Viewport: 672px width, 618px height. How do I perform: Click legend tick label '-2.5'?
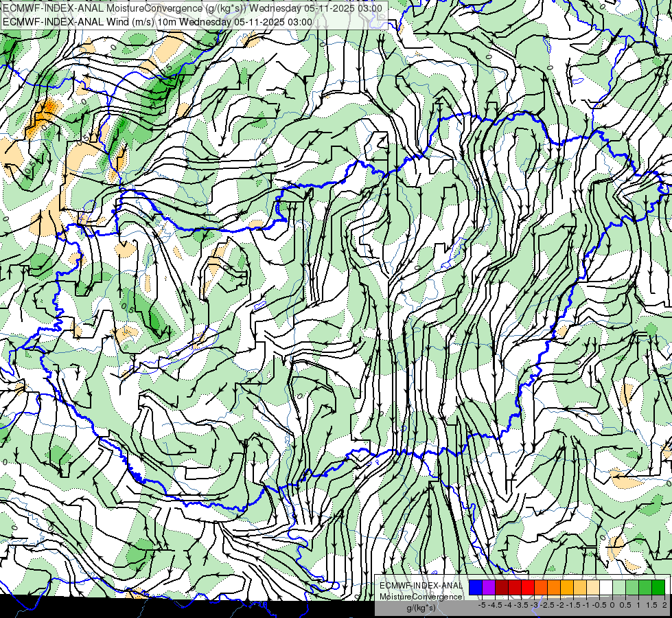[547, 605]
